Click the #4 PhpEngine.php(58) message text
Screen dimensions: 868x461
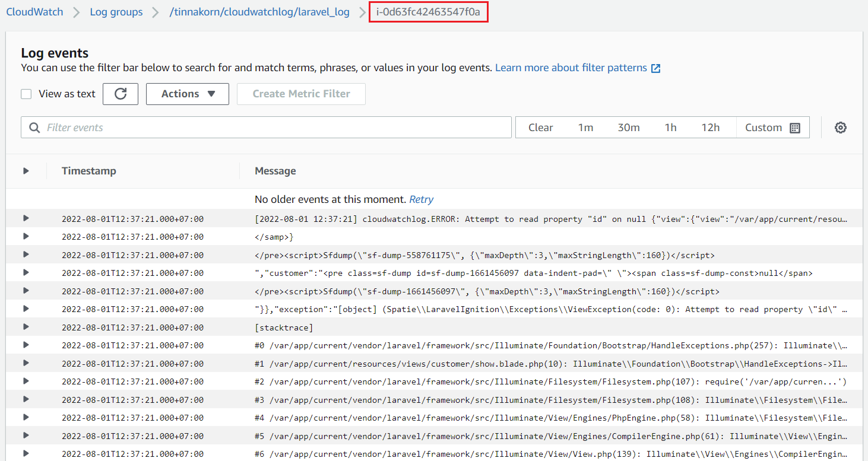coord(550,418)
